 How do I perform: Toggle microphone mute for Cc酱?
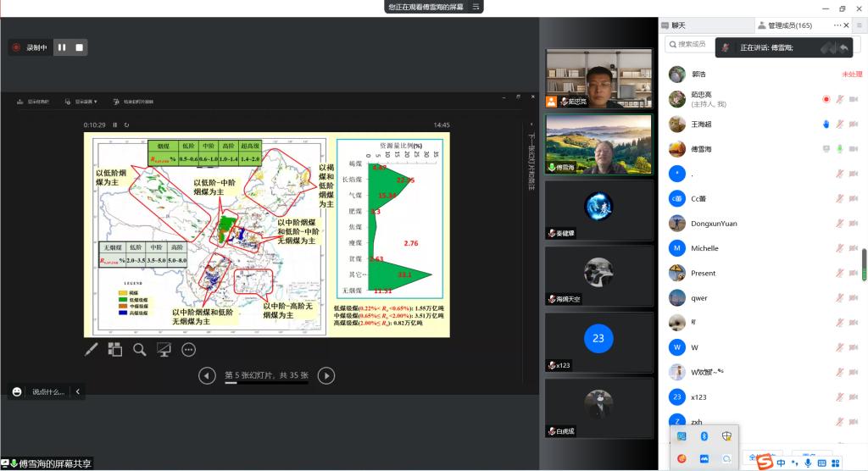(x=840, y=198)
